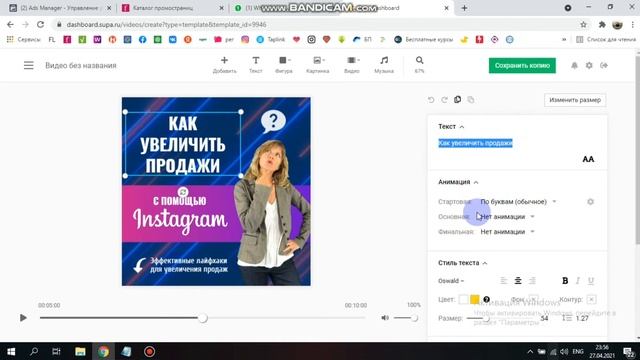Image resolution: width=640 pixels, height=360 pixels.
Task: Click the text field with Как увеличить продажи
Action: pyautogui.click(x=475, y=143)
